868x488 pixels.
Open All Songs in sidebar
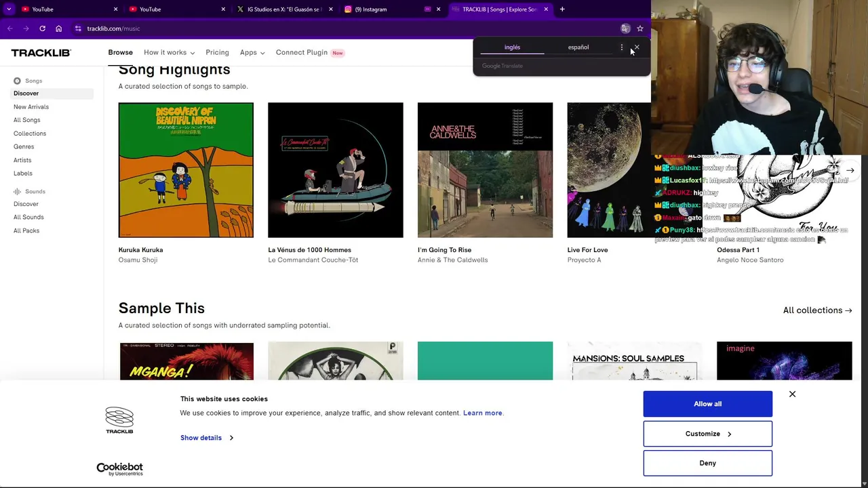tap(26, 120)
